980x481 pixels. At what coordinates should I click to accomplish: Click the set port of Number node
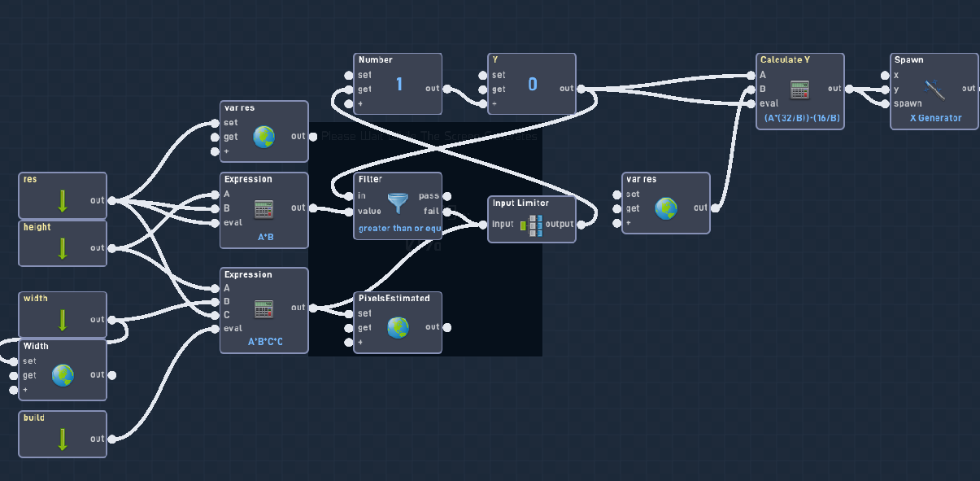(350, 75)
